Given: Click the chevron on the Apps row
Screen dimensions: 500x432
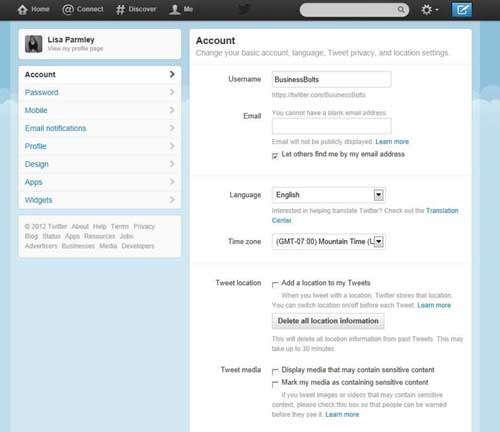Looking at the screenshot, I should click(172, 182).
